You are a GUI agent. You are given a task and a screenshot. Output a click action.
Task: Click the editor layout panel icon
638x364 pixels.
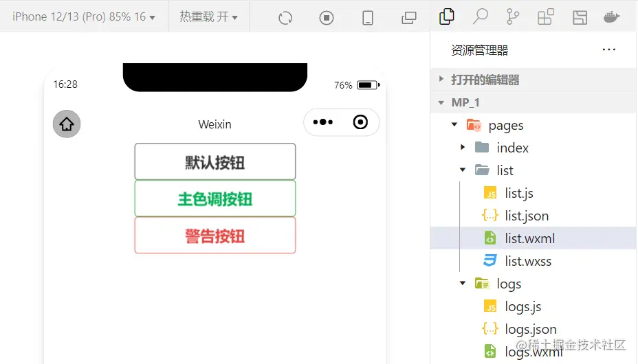[x=580, y=17]
